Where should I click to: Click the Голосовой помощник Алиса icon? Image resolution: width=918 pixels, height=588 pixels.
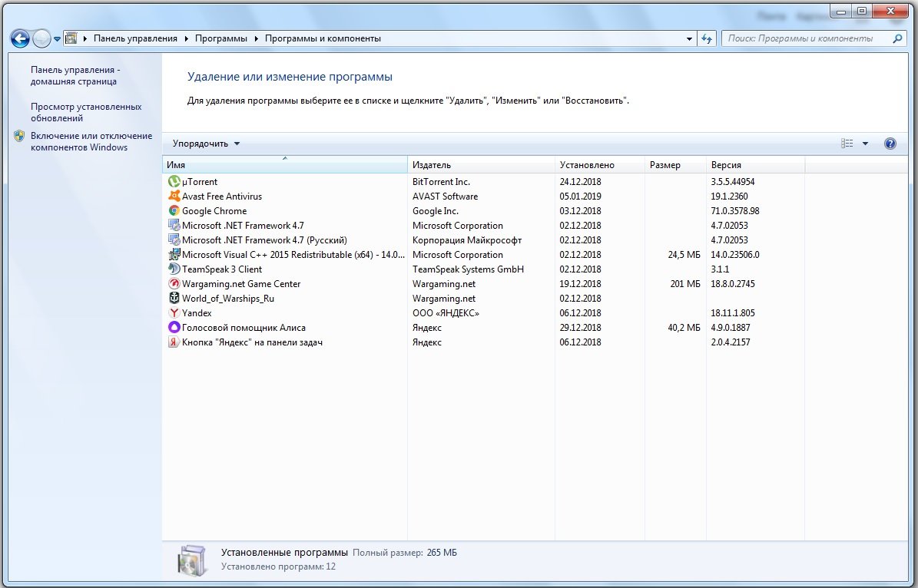click(x=174, y=328)
